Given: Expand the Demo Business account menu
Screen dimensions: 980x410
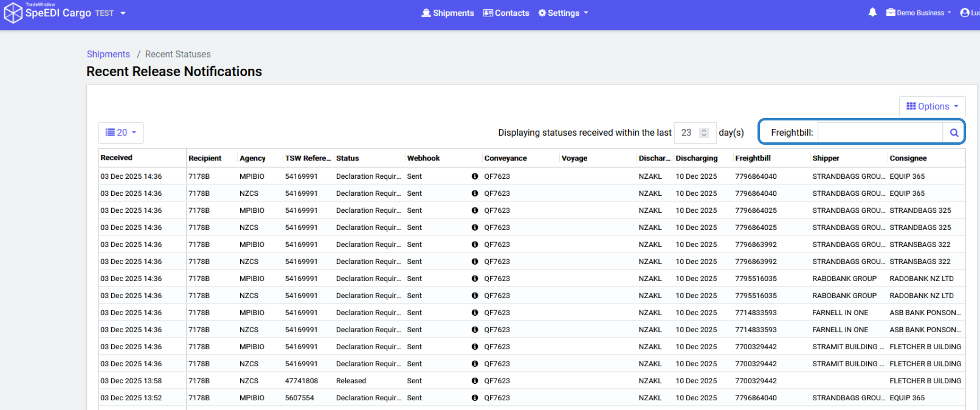Looking at the screenshot, I should [919, 13].
